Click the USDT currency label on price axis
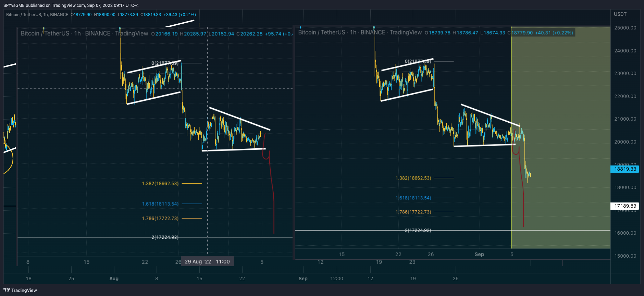644x296 pixels. [x=620, y=14]
